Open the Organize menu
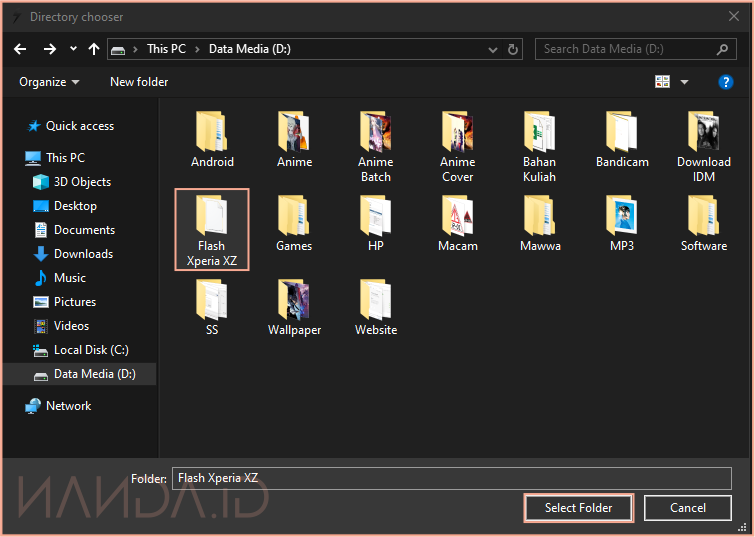This screenshot has width=755, height=537. click(x=49, y=82)
